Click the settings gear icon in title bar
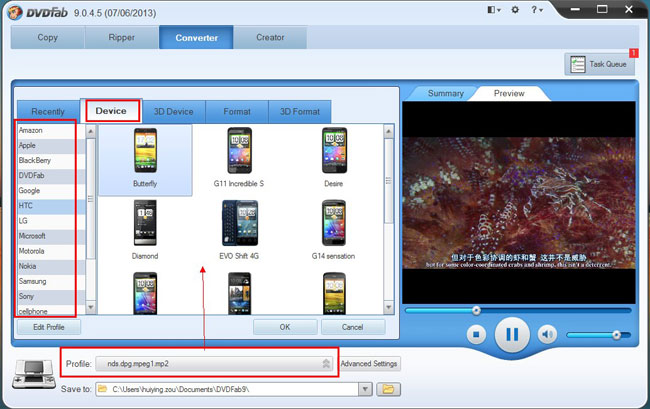Viewport: 650px width, 409px height. 515,10
